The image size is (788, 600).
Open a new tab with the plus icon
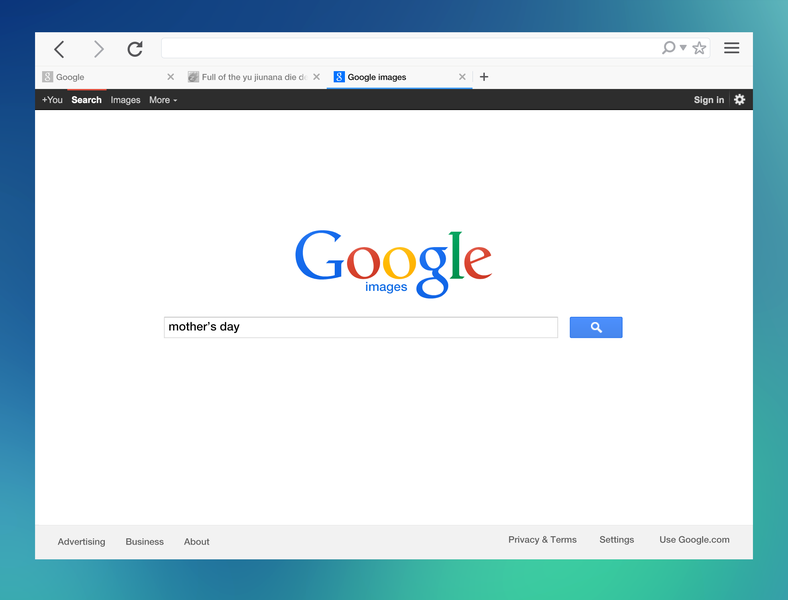point(484,77)
